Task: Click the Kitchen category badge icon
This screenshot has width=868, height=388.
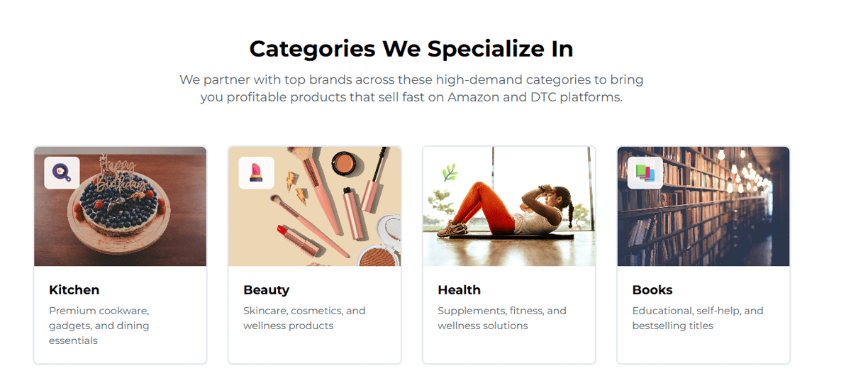Action: 62,173
